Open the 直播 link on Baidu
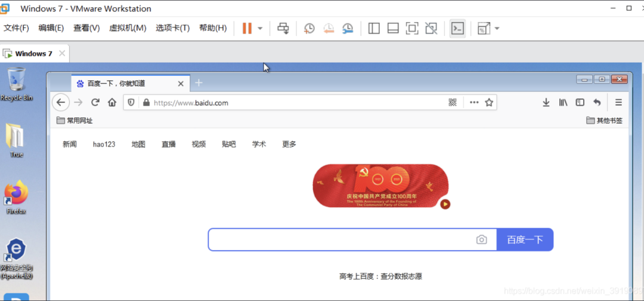This screenshot has width=644, height=301. [x=168, y=145]
